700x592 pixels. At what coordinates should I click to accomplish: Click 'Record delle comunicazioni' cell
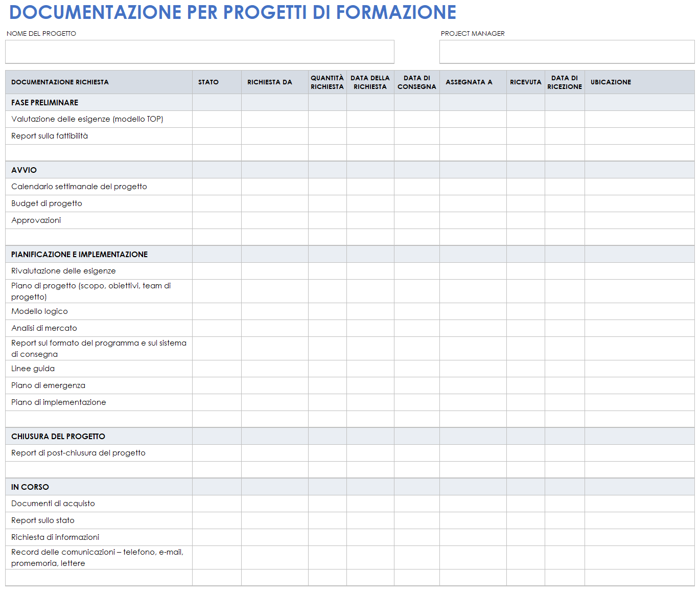pyautogui.click(x=99, y=558)
